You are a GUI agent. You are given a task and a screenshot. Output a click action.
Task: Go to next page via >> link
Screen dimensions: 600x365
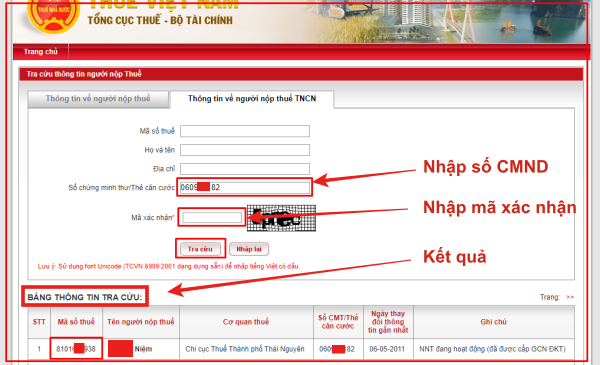(x=570, y=297)
